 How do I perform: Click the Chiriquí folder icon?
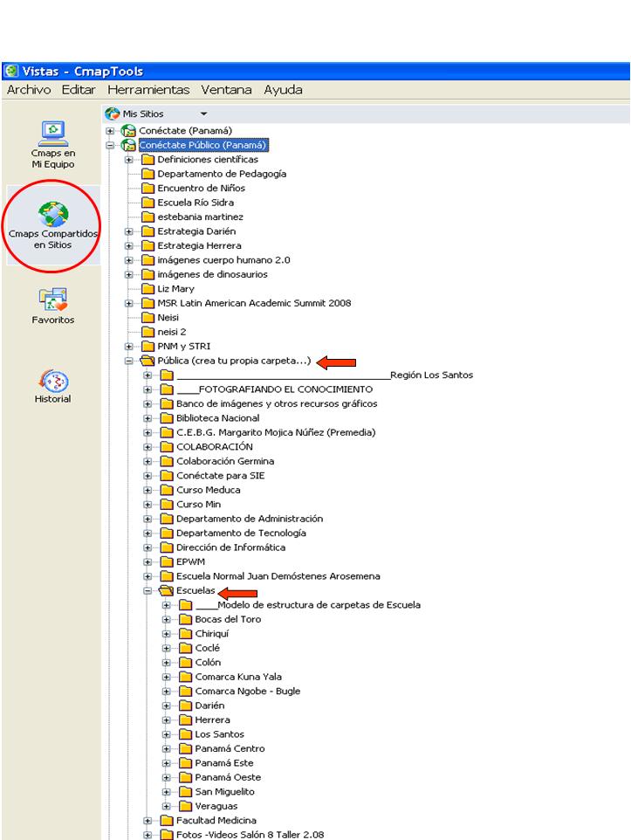[185, 634]
